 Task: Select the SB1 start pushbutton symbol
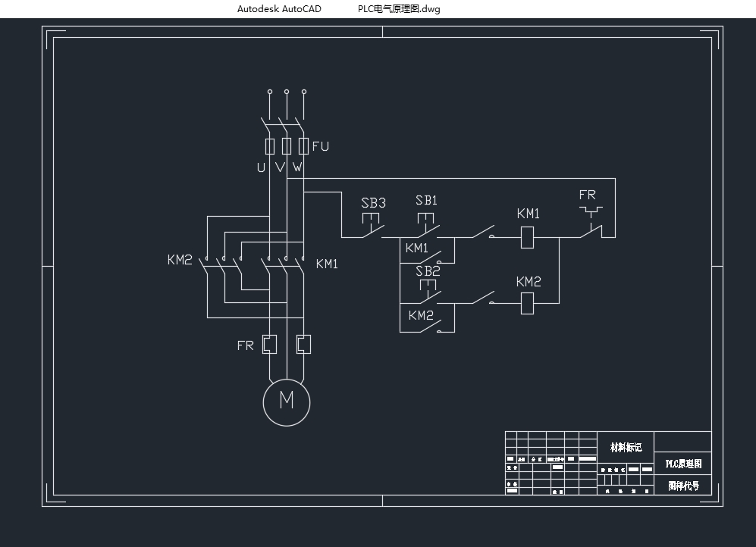[x=428, y=226]
